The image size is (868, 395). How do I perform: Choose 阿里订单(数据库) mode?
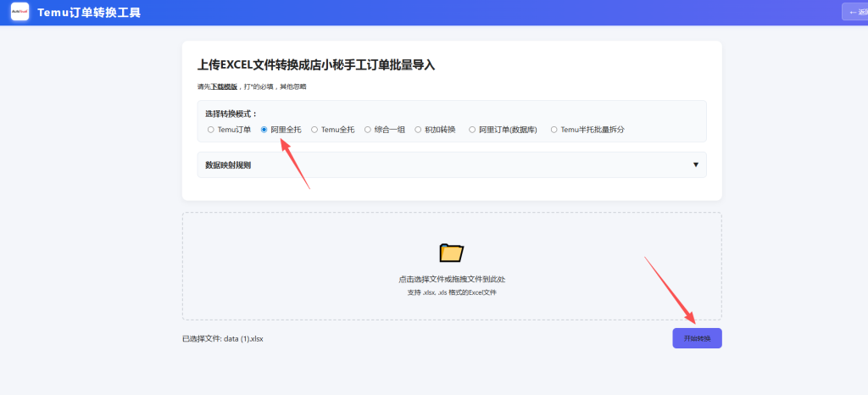(x=472, y=130)
